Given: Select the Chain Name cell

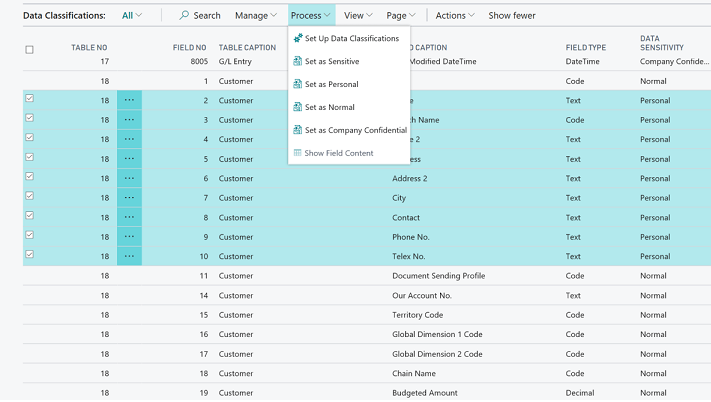Looking at the screenshot, I should 414,373.
